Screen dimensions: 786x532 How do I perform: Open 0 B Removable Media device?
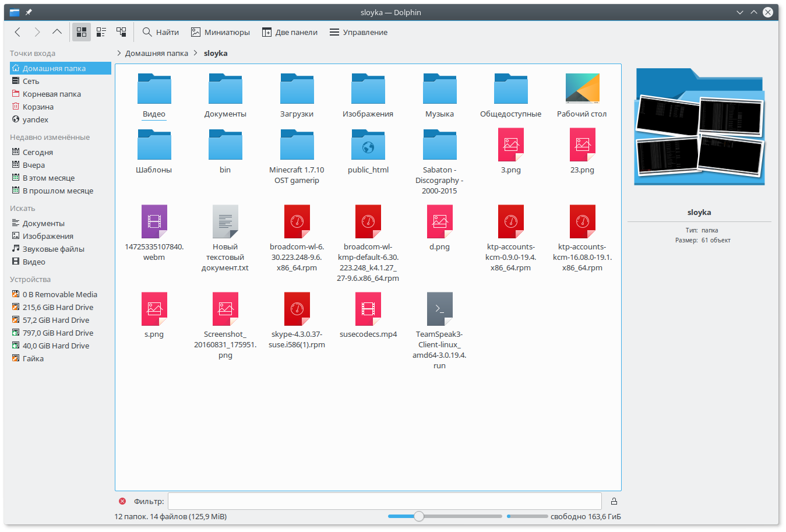pyautogui.click(x=61, y=294)
